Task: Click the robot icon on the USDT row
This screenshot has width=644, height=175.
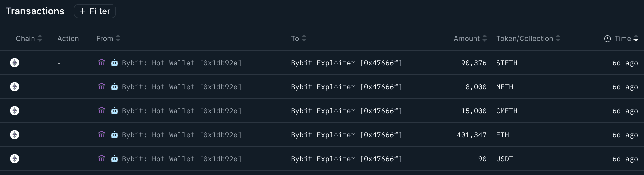Action: (115, 159)
